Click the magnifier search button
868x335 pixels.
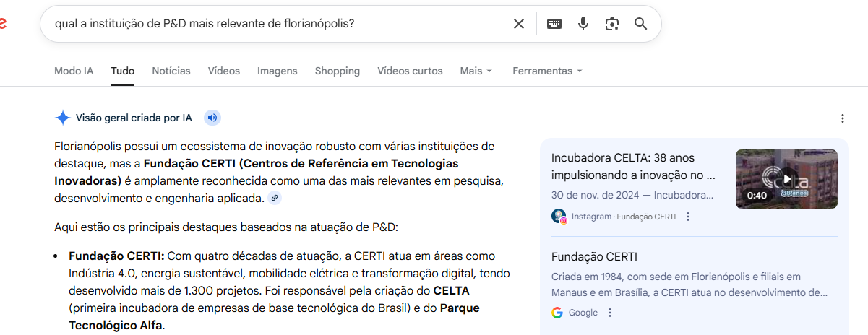[x=640, y=24]
